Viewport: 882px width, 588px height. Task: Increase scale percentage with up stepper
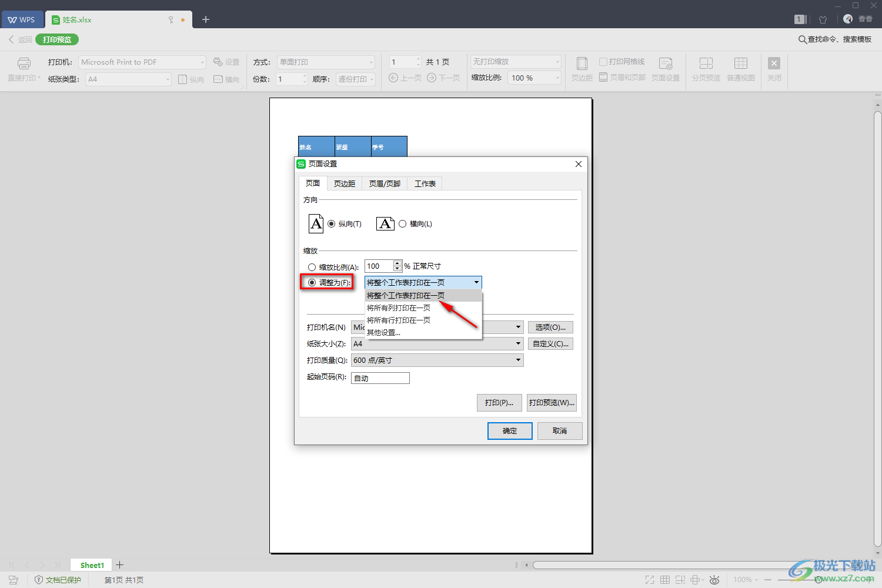[397, 263]
